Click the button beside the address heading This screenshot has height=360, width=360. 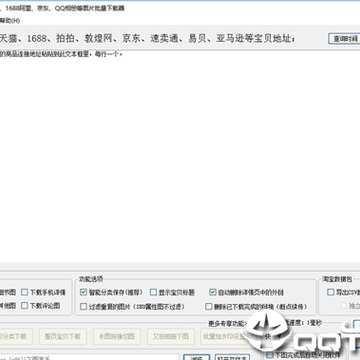pos(344,39)
